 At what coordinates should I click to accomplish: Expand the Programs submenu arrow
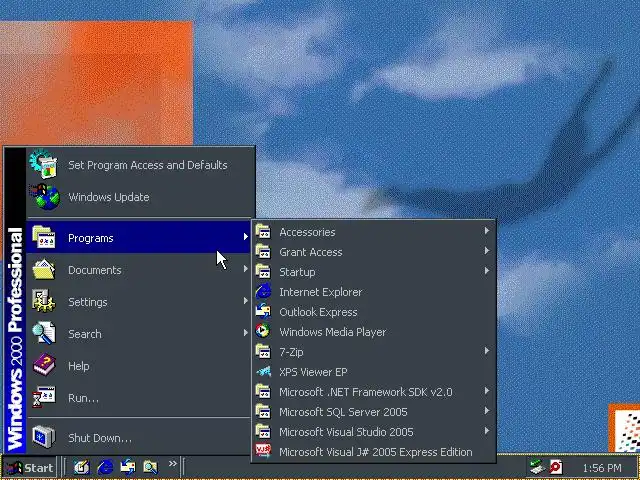(x=245, y=237)
